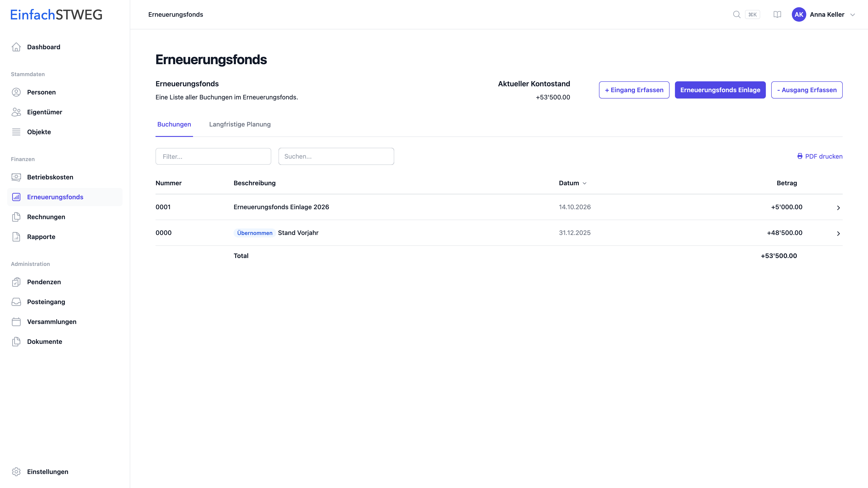This screenshot has height=488, width=868.
Task: Click the + Eingang Erfassen button
Action: 634,90
